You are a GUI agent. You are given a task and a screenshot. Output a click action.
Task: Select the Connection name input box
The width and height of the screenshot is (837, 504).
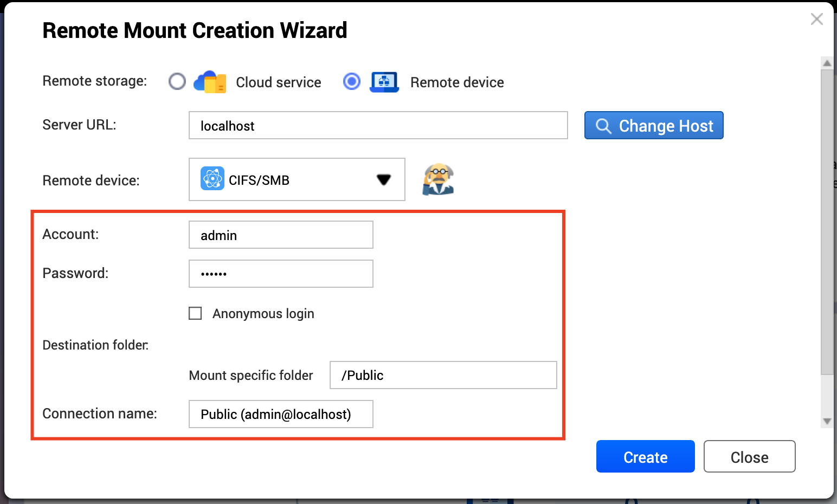pyautogui.click(x=281, y=415)
